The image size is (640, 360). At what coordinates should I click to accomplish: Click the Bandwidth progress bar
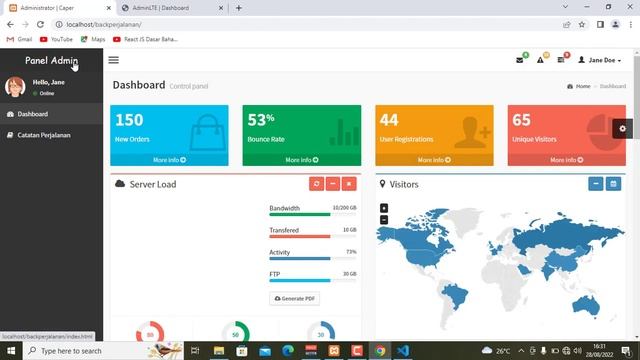[x=313, y=214]
